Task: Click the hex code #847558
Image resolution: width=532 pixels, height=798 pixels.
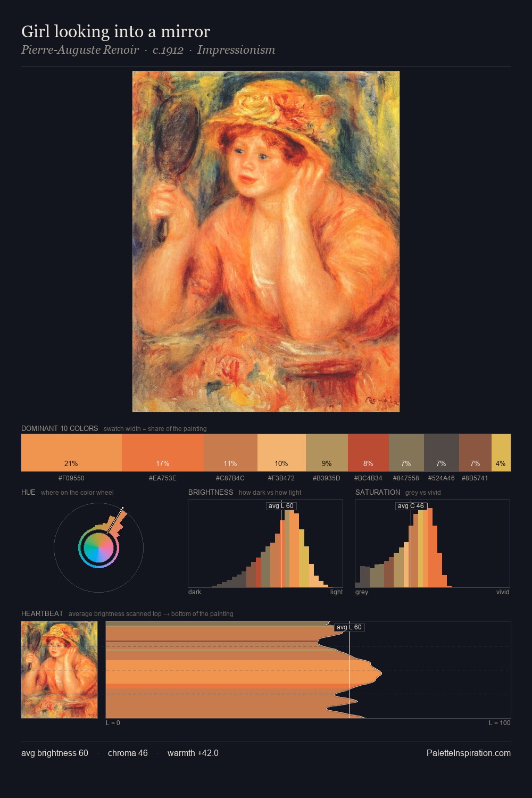Action: (406, 478)
